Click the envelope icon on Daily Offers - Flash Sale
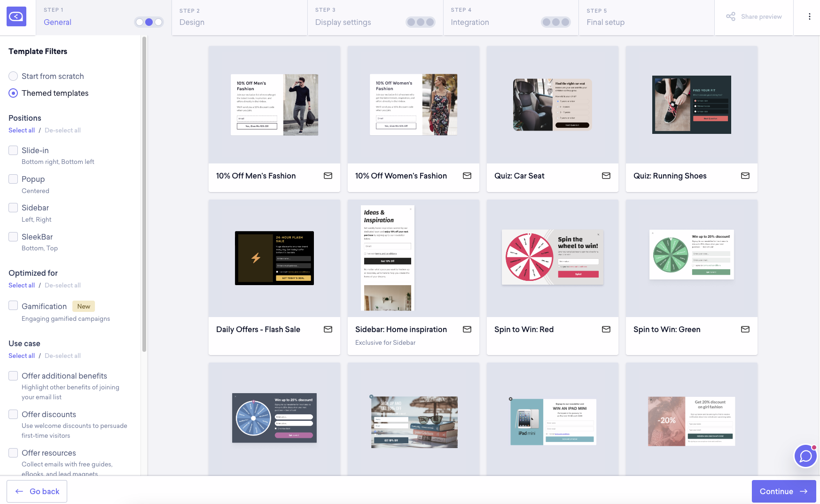 pyautogui.click(x=328, y=329)
